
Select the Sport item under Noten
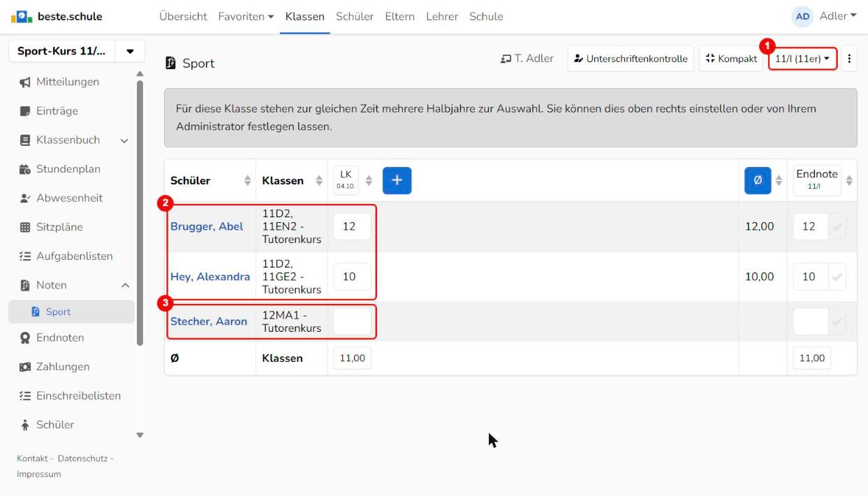71,312
